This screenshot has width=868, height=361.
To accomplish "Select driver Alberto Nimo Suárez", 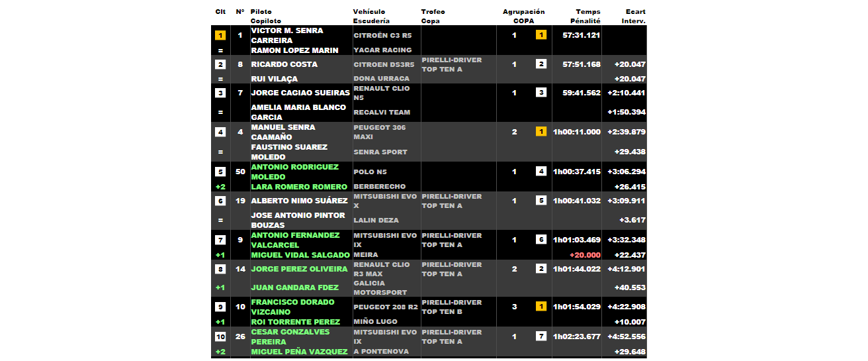I will (299, 201).
